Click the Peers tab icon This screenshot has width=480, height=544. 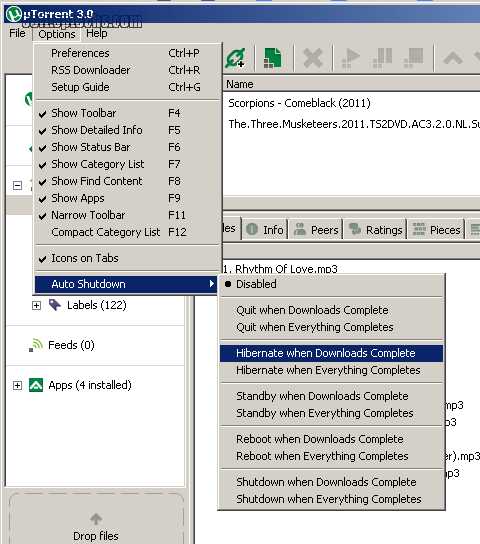coord(300,229)
